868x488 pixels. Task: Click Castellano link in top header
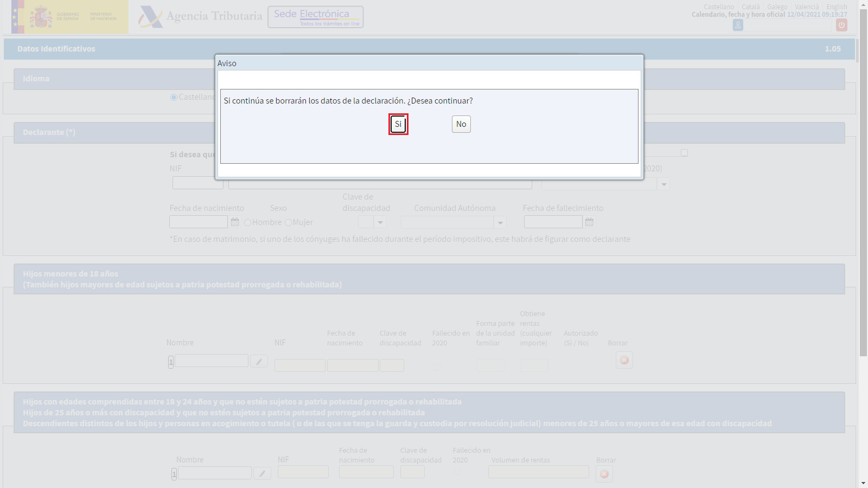tap(719, 7)
